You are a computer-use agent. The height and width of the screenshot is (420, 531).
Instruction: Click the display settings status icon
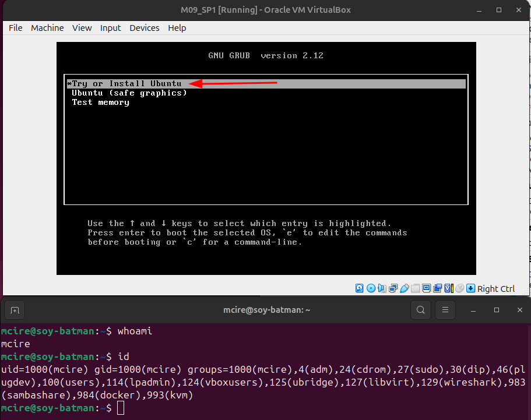(x=427, y=288)
